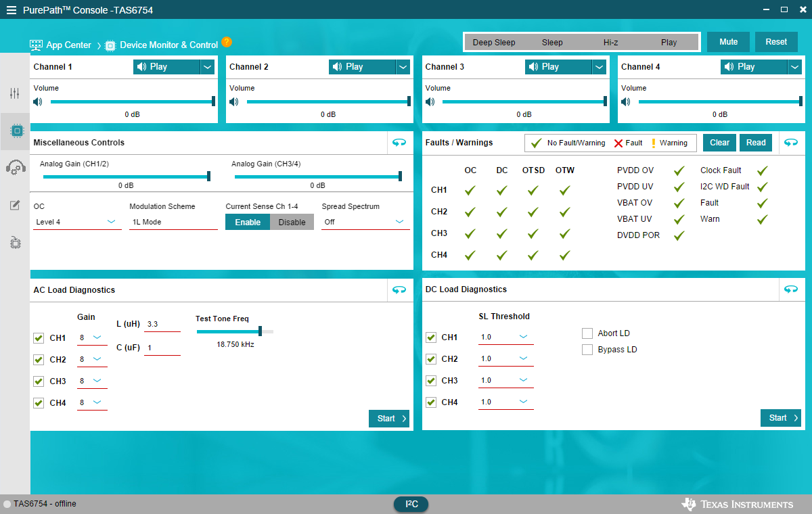
Task: Click the Channel 1 speaker volume icon
Action: click(39, 101)
